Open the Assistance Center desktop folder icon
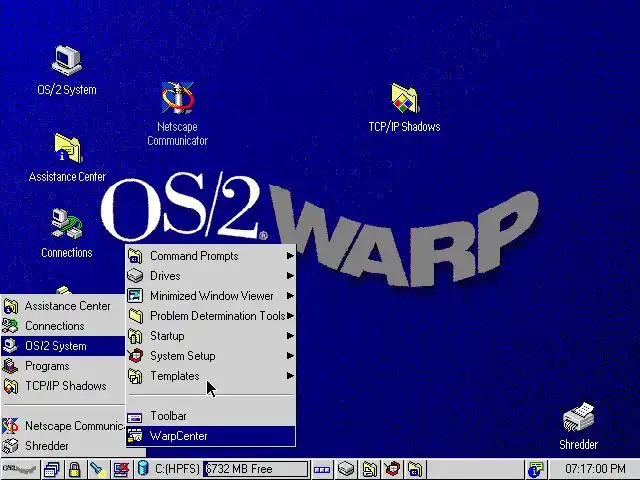The width and height of the screenshot is (640, 480). tap(67, 148)
